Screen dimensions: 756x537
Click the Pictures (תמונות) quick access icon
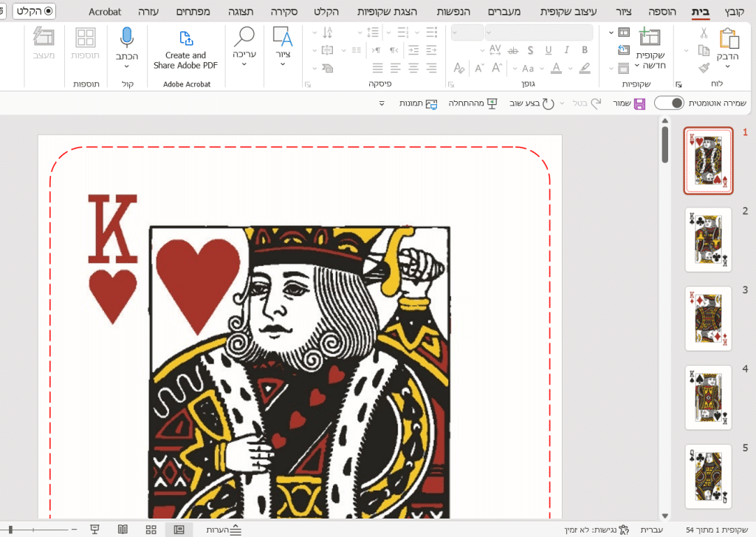[x=431, y=103]
